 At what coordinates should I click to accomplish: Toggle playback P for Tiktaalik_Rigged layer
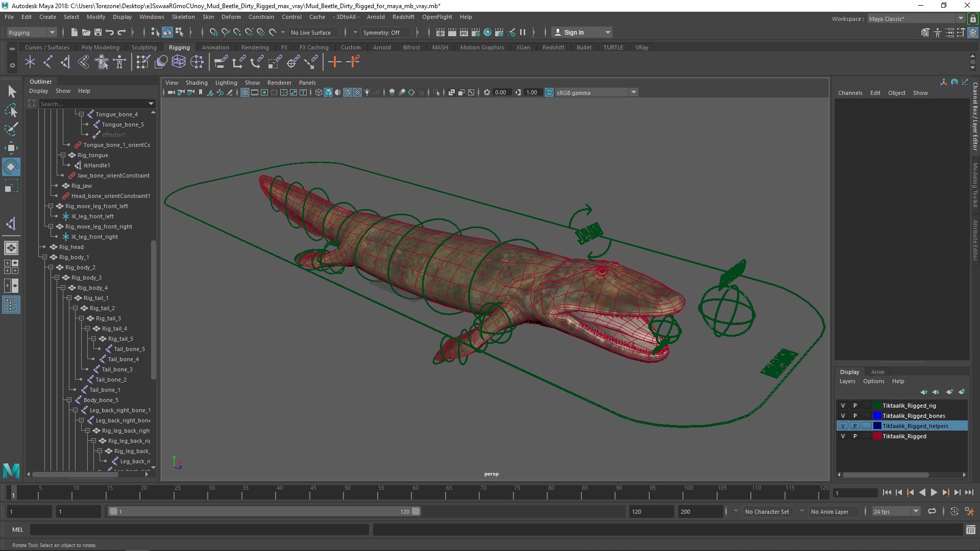[855, 436]
